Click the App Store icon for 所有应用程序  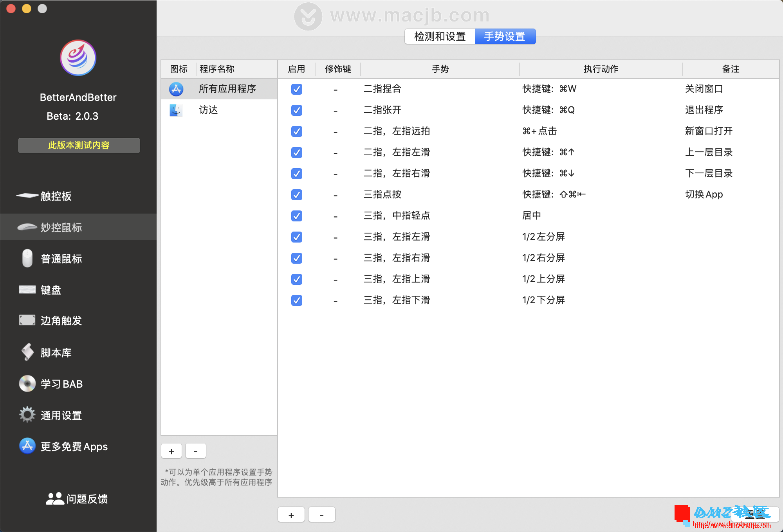176,89
